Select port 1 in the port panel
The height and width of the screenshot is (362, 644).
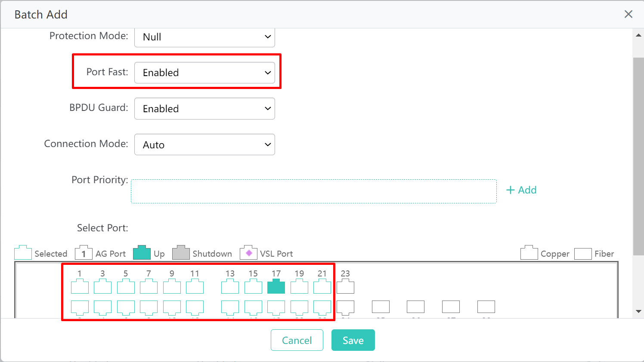pyautogui.click(x=80, y=286)
